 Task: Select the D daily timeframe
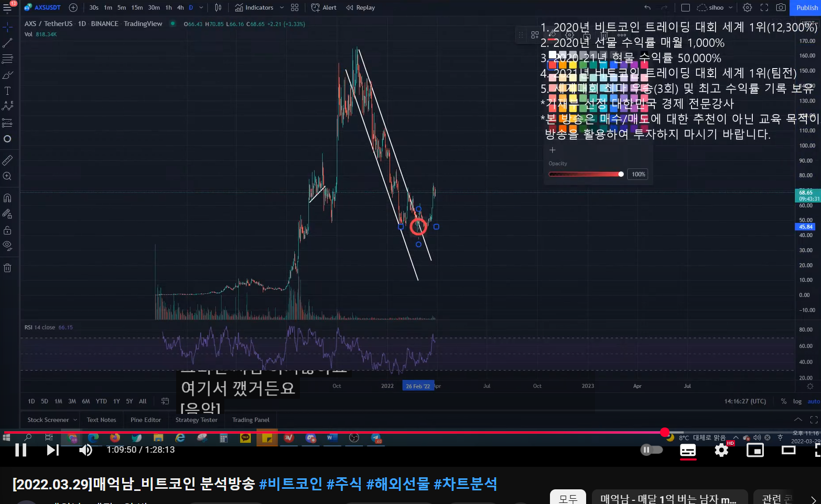[x=191, y=8]
